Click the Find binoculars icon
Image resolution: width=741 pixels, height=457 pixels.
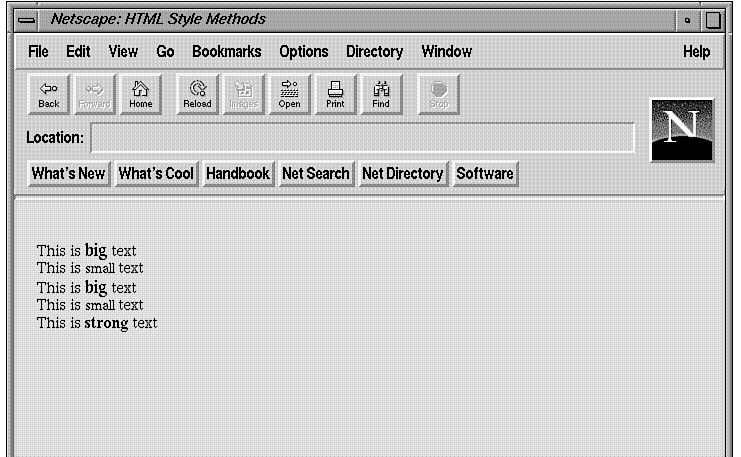(381, 94)
